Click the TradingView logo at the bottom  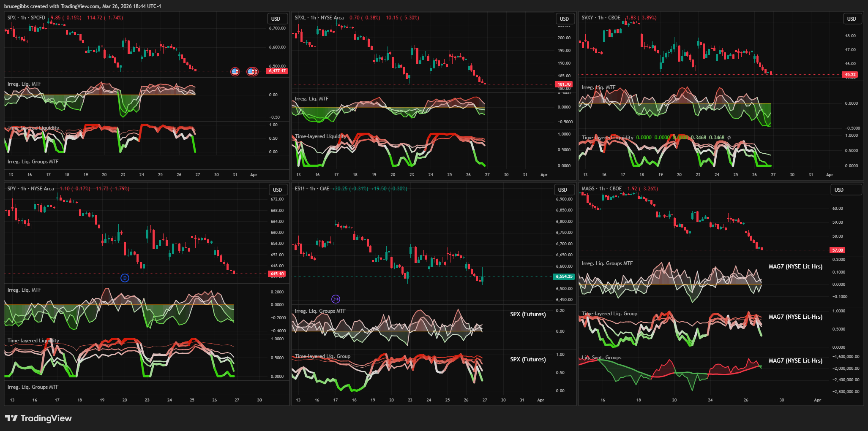[x=38, y=418]
